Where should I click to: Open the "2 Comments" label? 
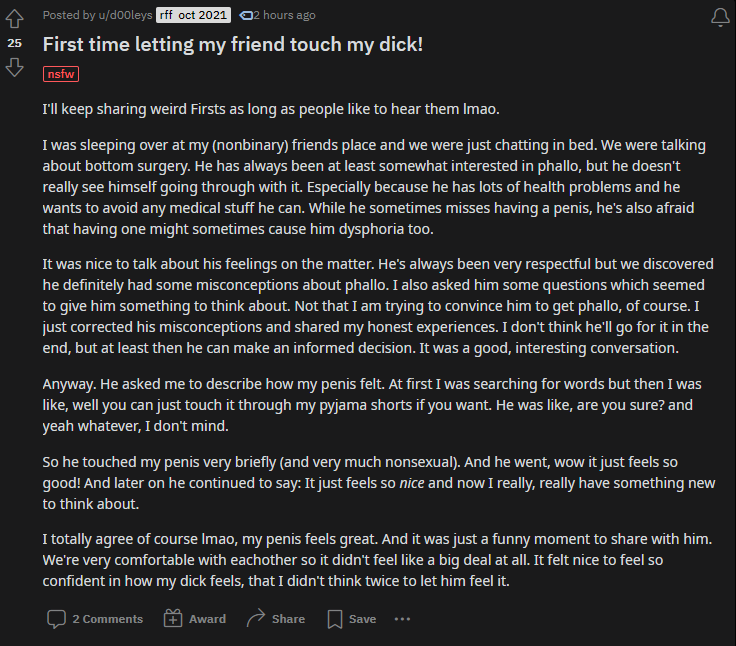(107, 619)
